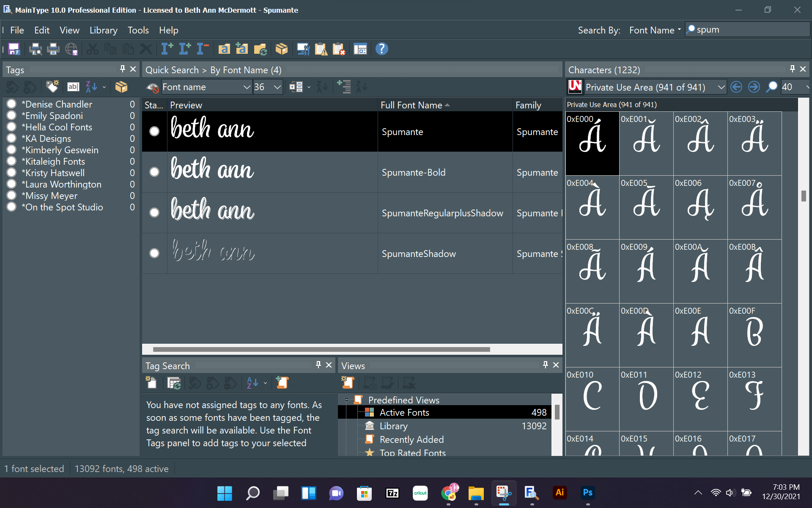Click the Print icon in toolbar
The width and height of the screenshot is (812, 508).
[53, 49]
